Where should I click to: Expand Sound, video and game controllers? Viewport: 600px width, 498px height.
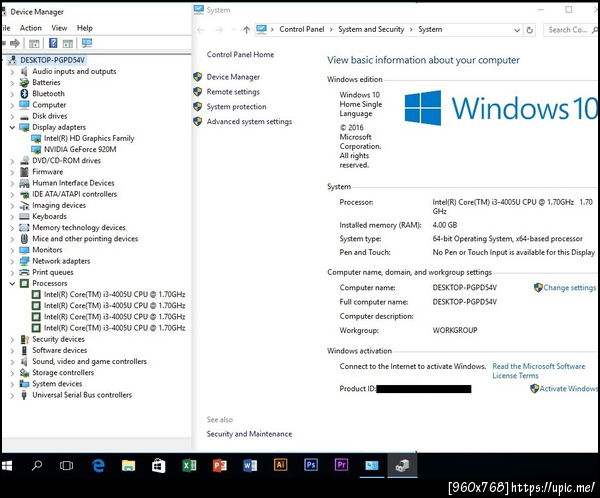[x=12, y=362]
